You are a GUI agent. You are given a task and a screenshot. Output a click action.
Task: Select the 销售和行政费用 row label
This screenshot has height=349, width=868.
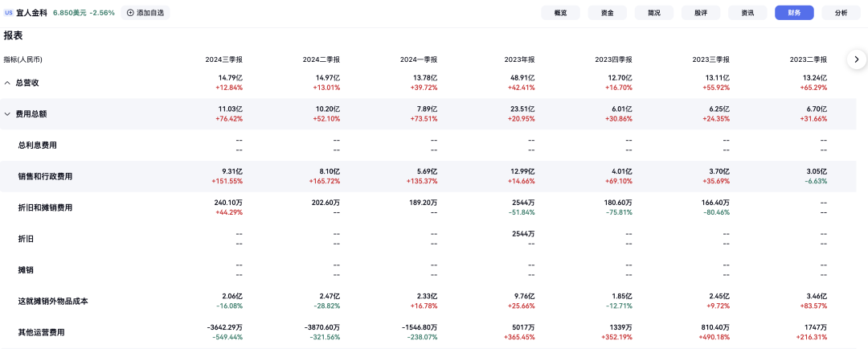[45, 176]
